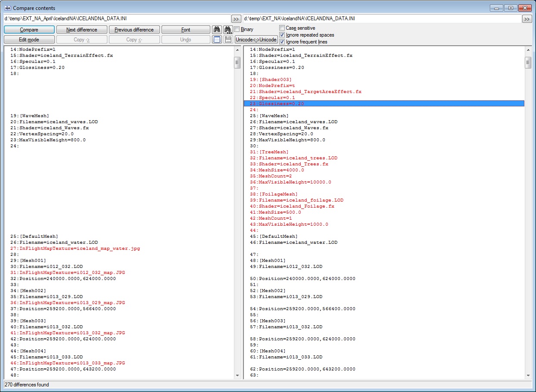Click right pane scrollbar up arrow

click(x=528, y=50)
